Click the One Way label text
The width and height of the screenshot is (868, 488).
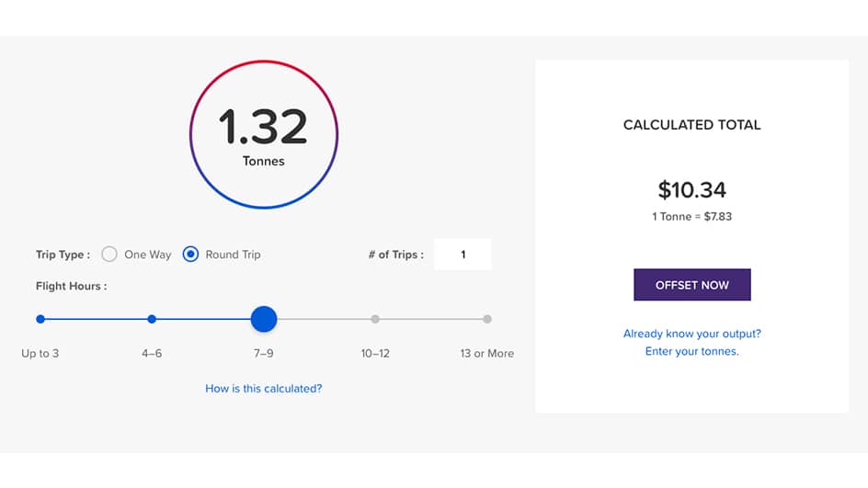(x=148, y=255)
